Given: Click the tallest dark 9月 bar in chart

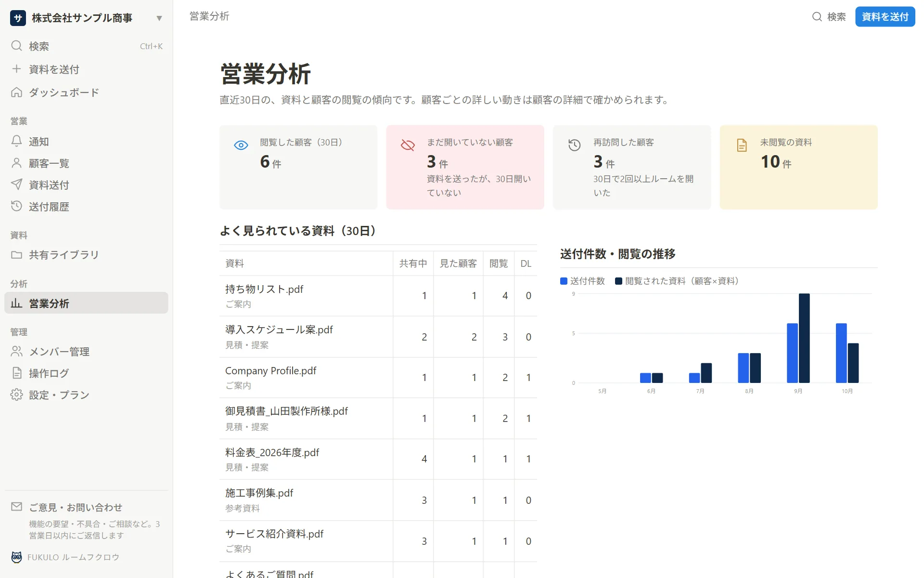Looking at the screenshot, I should pos(804,338).
